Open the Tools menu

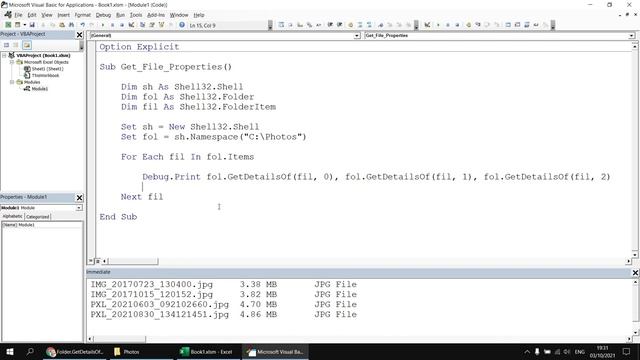coord(136,15)
